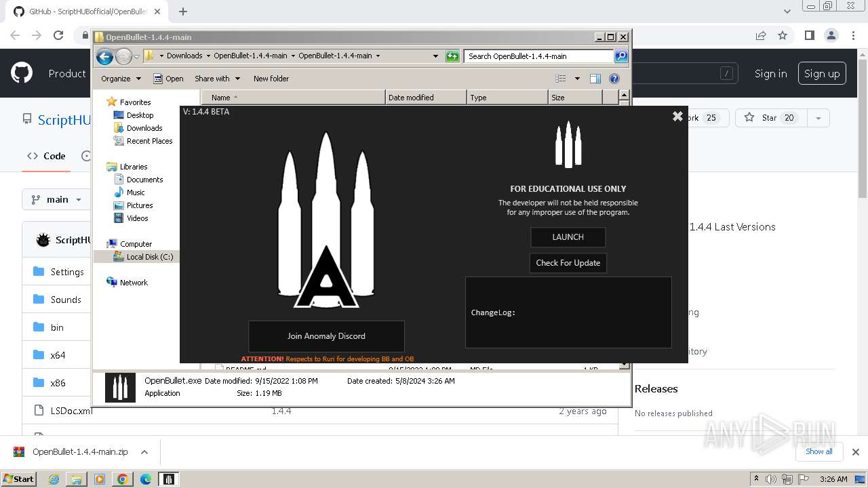Click the Sign up button on GitHub
The width and height of the screenshot is (868, 488).
coord(822,74)
